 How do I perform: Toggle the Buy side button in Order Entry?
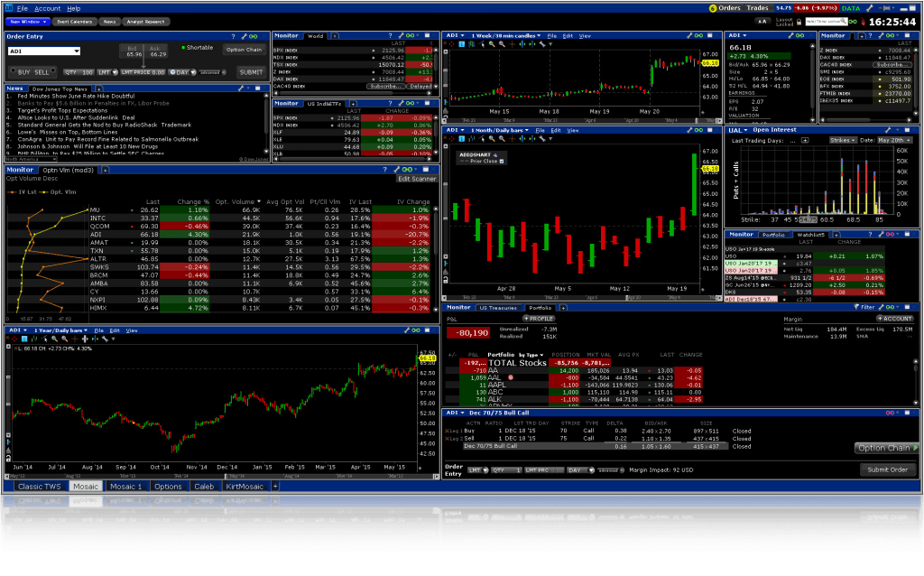pyautogui.click(x=22, y=71)
